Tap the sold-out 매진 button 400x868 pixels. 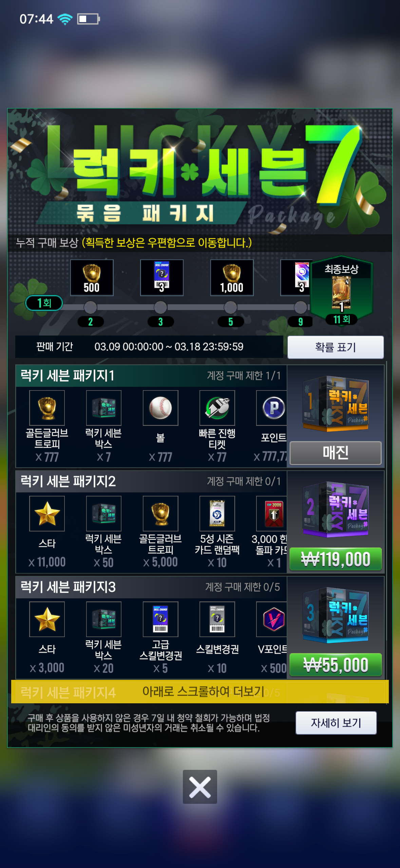point(336,453)
